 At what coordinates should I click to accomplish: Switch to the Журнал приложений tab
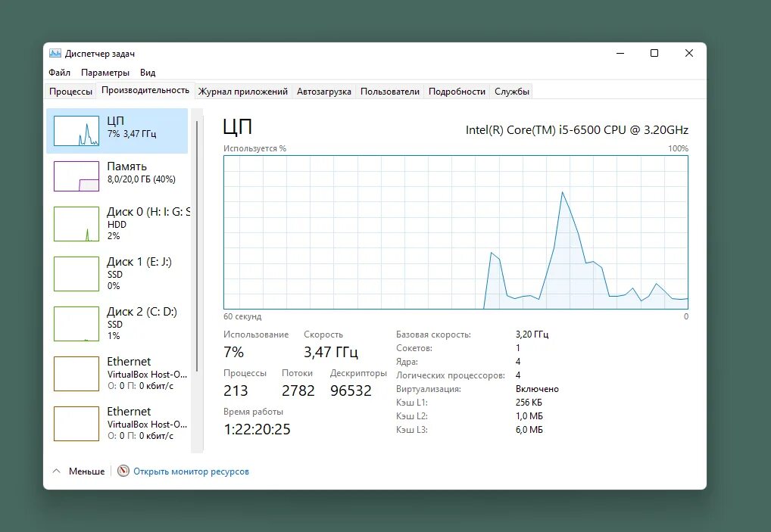click(x=243, y=92)
